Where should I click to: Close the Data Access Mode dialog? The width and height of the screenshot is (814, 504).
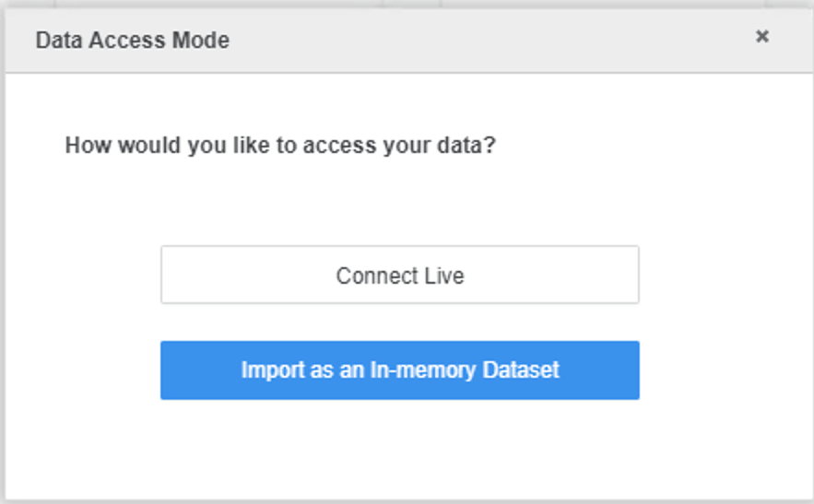click(x=762, y=36)
